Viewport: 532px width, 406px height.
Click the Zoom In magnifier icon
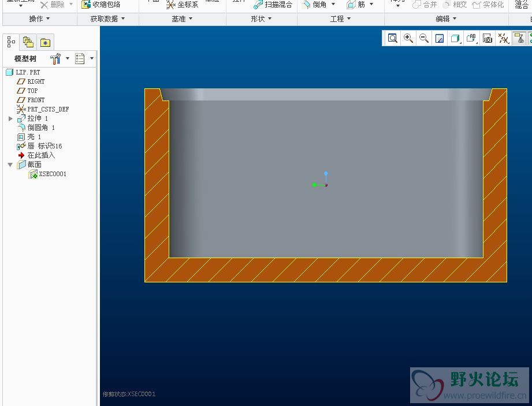point(408,38)
